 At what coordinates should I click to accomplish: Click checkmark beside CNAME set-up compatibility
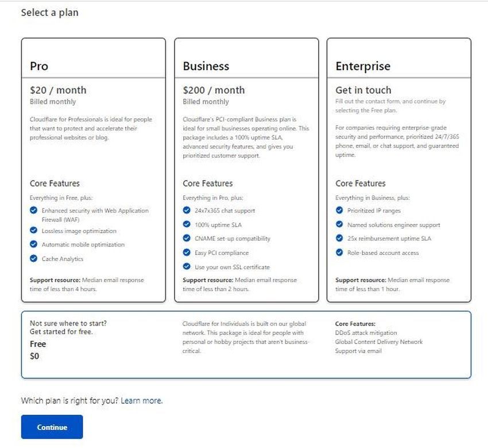pyautogui.click(x=187, y=238)
